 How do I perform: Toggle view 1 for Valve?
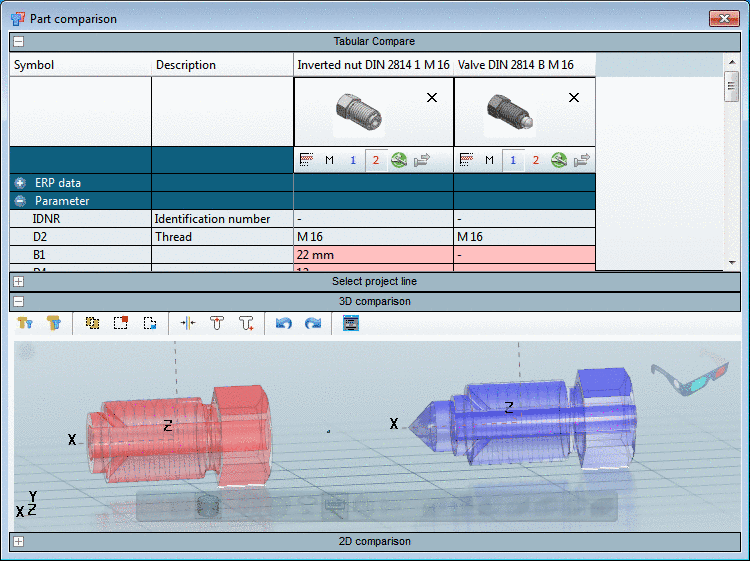pyautogui.click(x=513, y=160)
